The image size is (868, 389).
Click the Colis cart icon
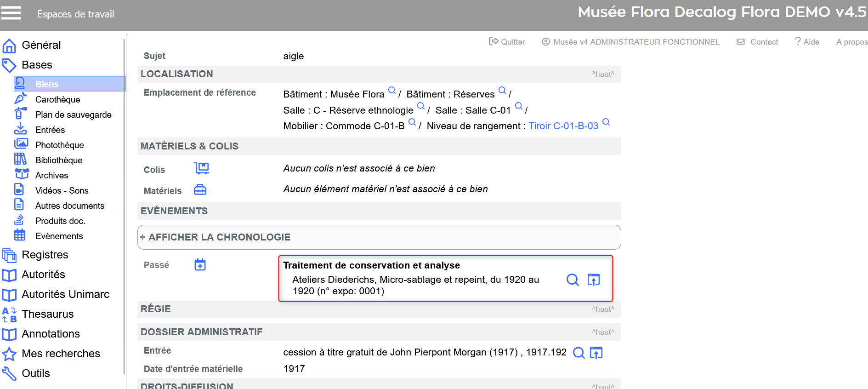201,168
